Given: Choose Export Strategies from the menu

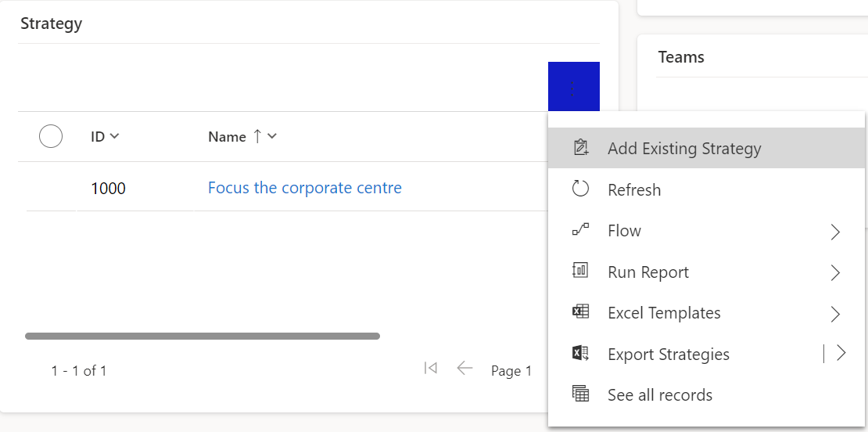Looking at the screenshot, I should click(668, 355).
